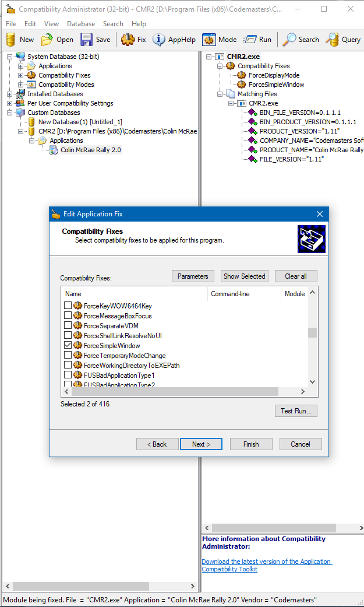This screenshot has width=364, height=607.
Task: Expand the Compatibility Fixes node in left tree
Action: click(20, 75)
